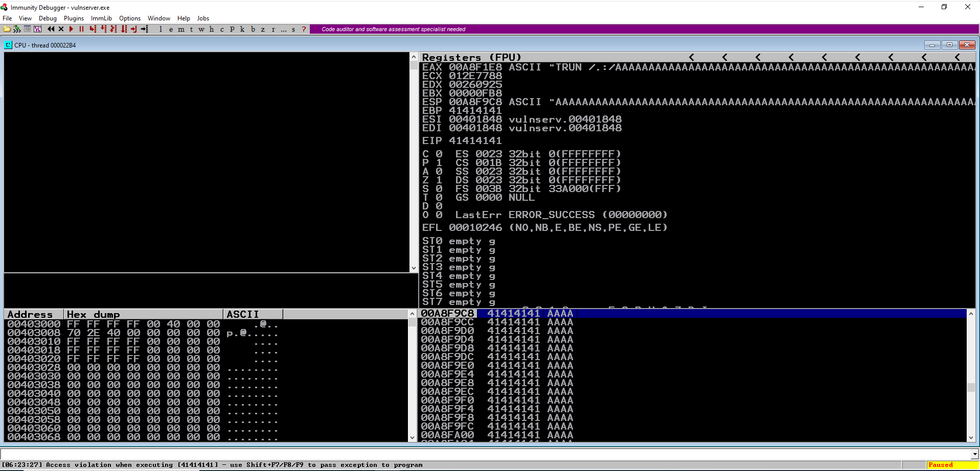Open the View menu
The image size is (980, 471).
pos(25,18)
